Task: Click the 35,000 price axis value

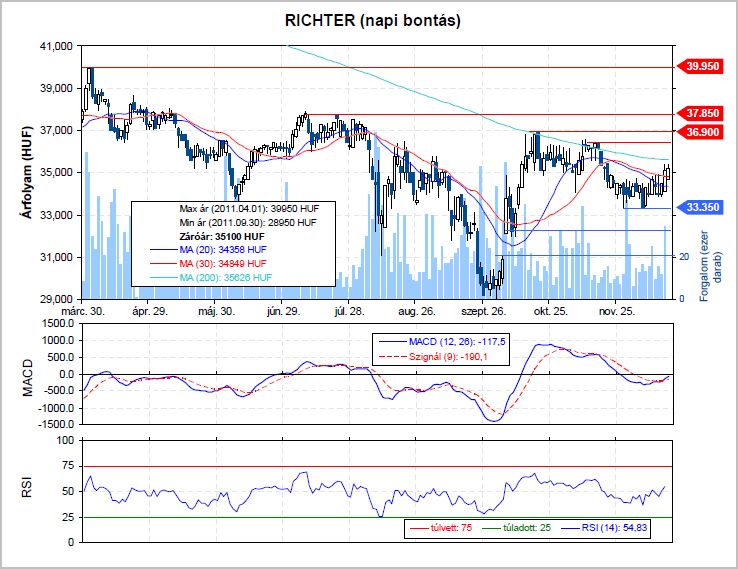Action: click(56, 173)
